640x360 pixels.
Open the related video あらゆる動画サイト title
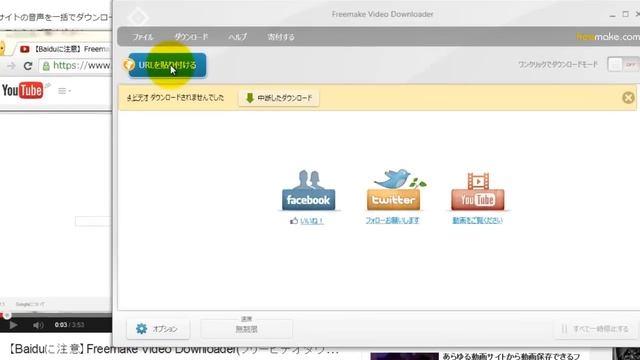511,356
